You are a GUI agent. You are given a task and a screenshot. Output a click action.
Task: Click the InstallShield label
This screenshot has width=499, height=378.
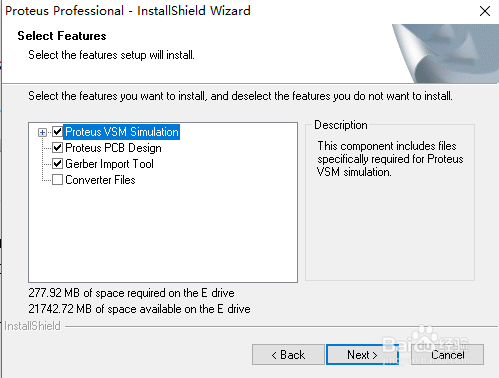tap(32, 326)
